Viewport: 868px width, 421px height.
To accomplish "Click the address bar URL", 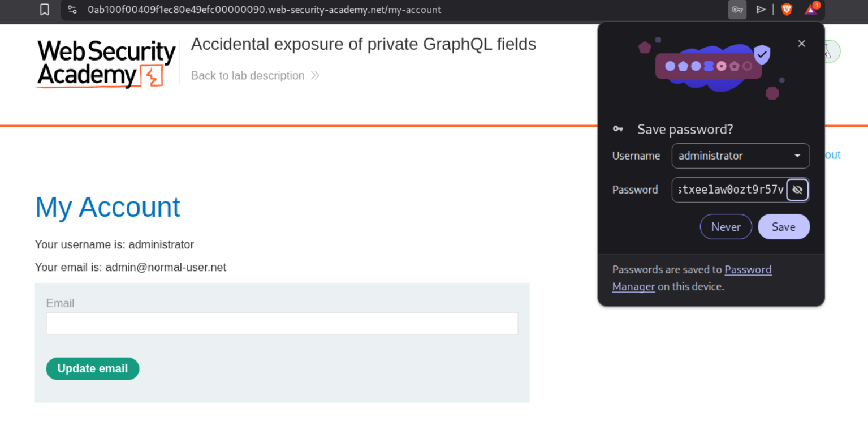I will [264, 10].
